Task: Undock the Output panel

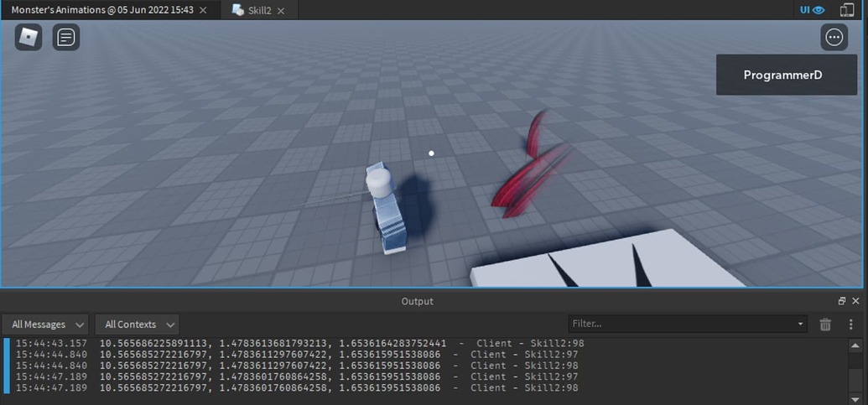Action: pyautogui.click(x=841, y=301)
